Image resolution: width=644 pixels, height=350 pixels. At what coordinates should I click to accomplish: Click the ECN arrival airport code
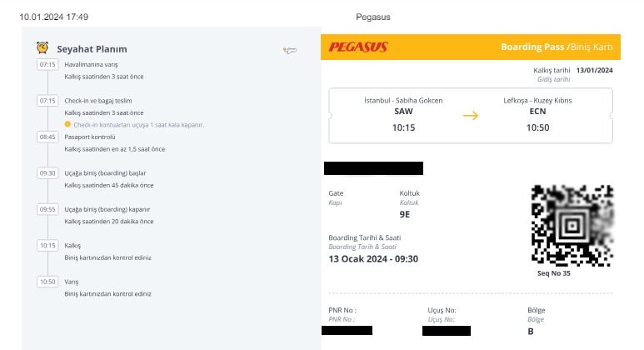pos(538,111)
